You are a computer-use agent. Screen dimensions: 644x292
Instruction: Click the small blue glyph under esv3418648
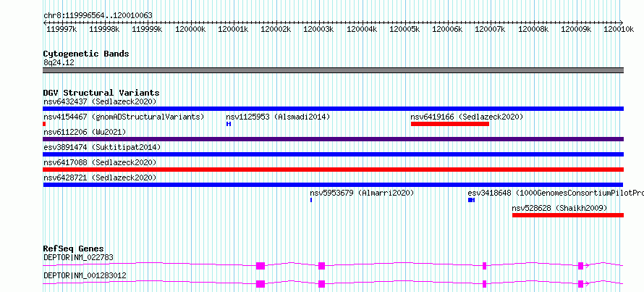(472, 200)
